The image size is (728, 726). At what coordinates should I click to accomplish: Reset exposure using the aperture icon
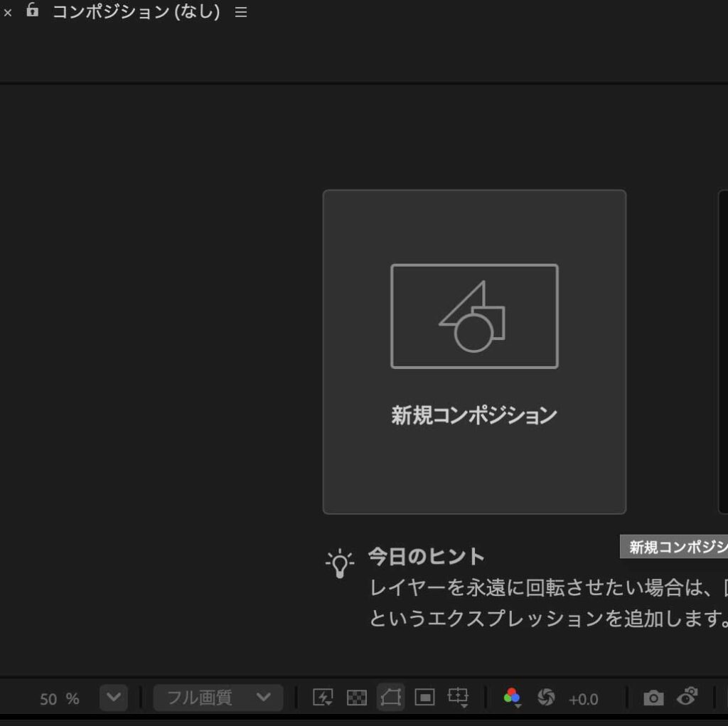click(x=545, y=698)
